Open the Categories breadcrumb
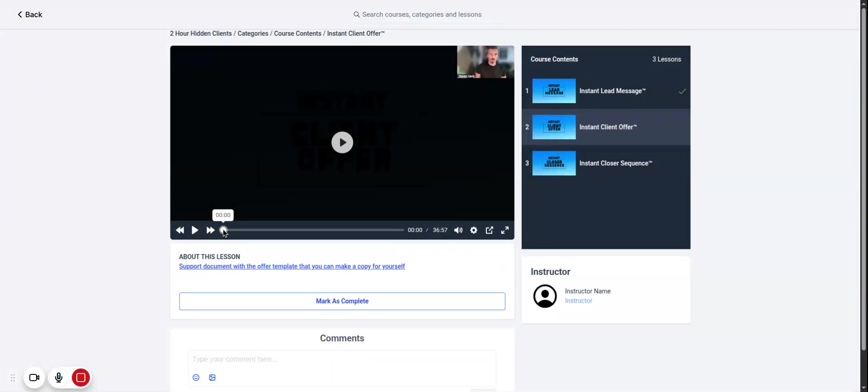The height and width of the screenshot is (392, 868). point(253,33)
